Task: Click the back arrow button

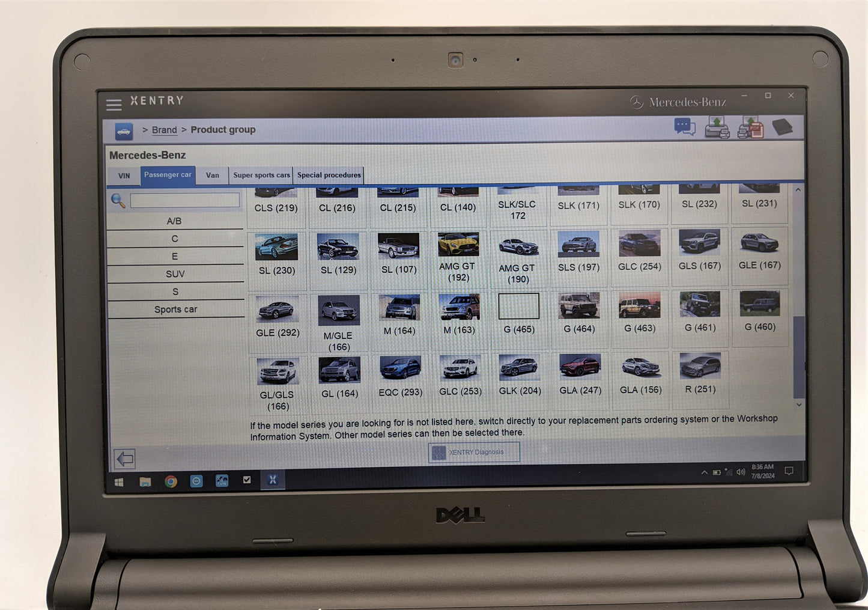Action: pos(125,459)
